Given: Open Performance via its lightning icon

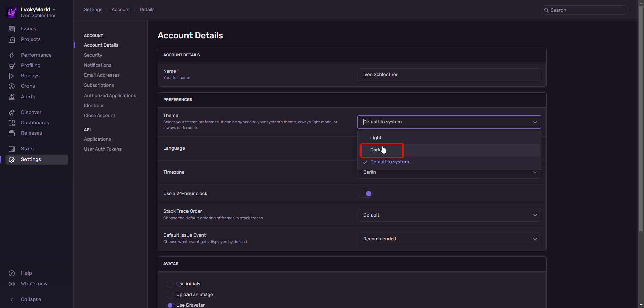Looking at the screenshot, I should [12, 55].
